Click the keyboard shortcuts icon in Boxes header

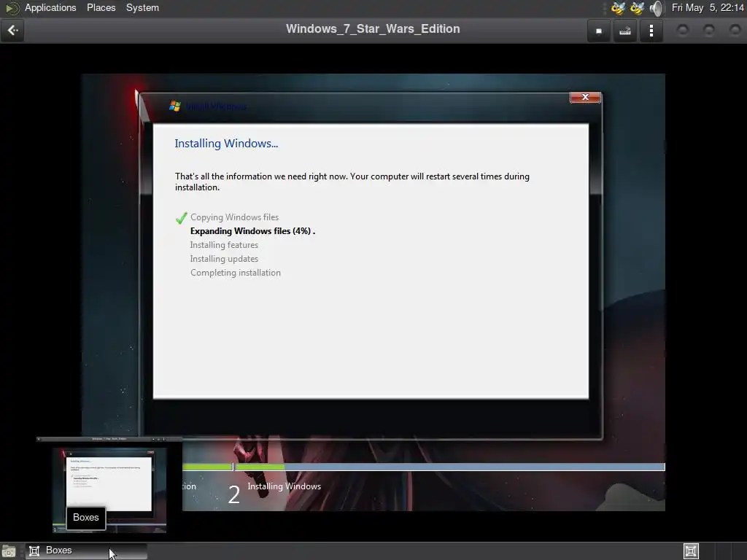(625, 31)
